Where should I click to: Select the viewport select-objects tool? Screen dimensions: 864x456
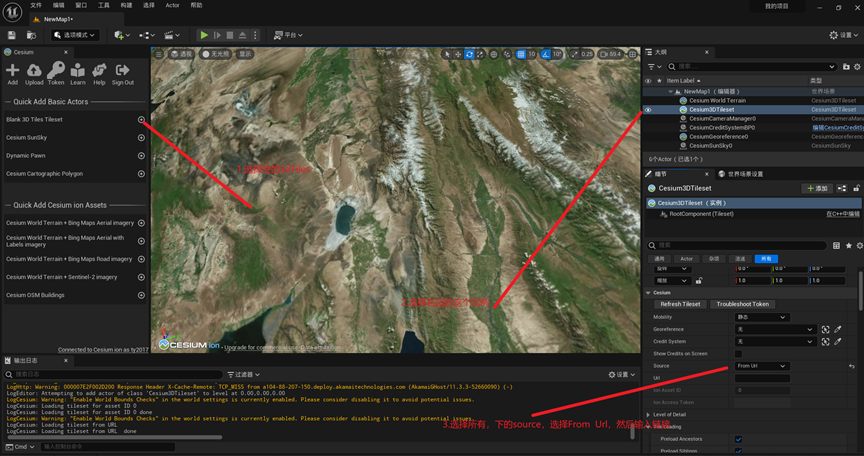click(x=447, y=54)
